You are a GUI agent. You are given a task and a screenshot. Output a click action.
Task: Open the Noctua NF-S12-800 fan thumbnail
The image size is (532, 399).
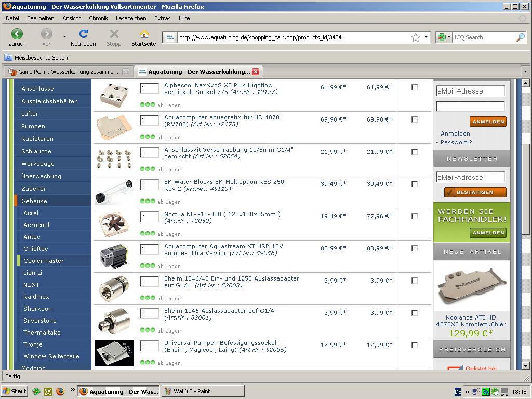(x=114, y=224)
